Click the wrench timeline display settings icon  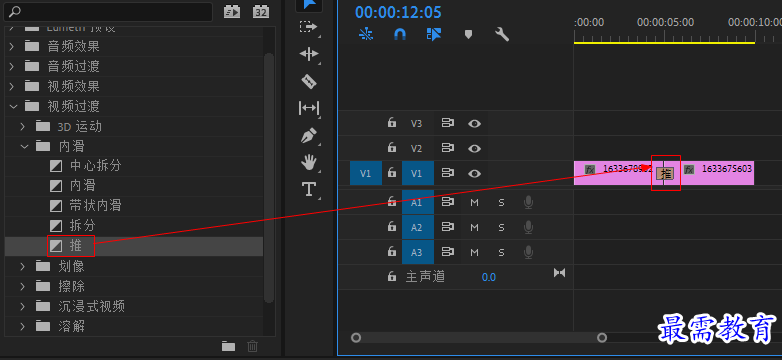501,34
